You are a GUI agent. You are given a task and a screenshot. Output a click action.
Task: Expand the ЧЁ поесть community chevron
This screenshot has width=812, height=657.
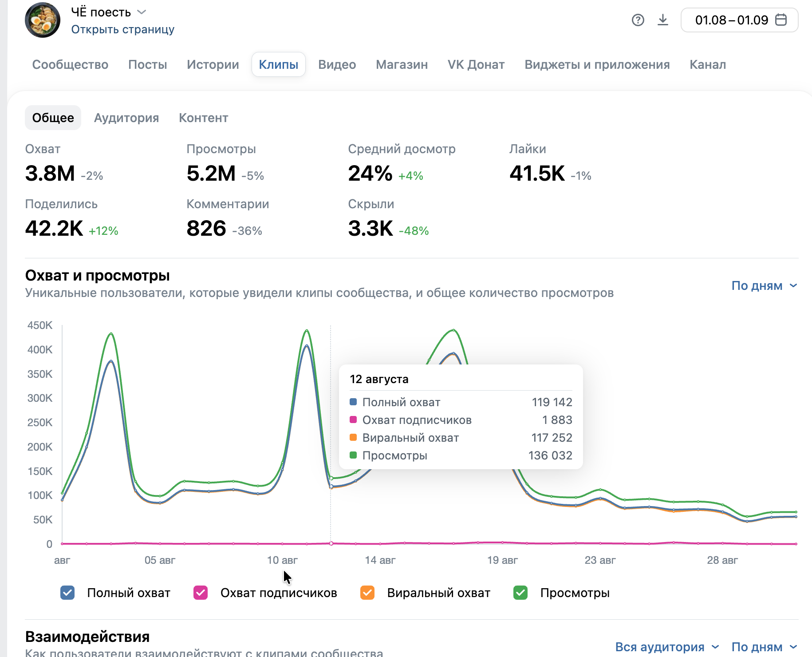(x=142, y=12)
